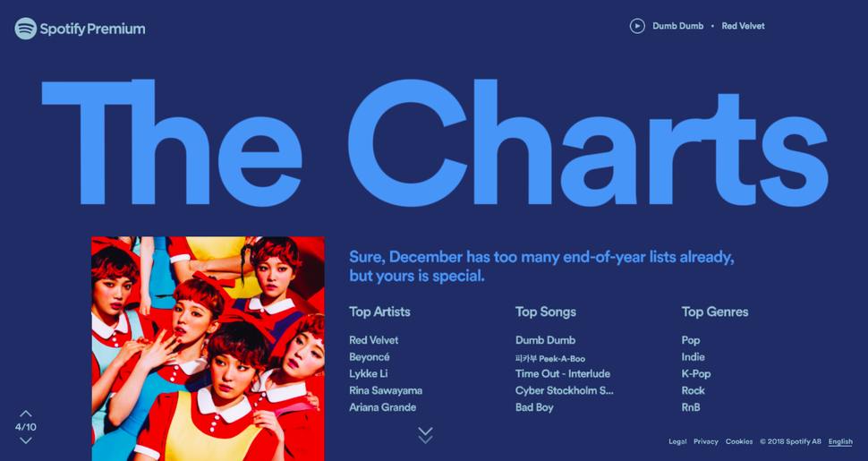Open the Red Velvet album cover image

(208, 348)
